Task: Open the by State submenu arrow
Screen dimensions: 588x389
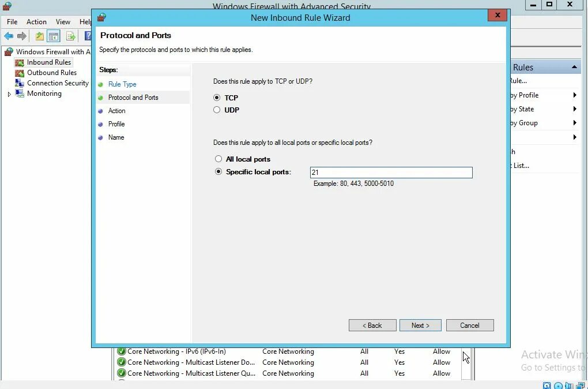Action: pos(575,109)
